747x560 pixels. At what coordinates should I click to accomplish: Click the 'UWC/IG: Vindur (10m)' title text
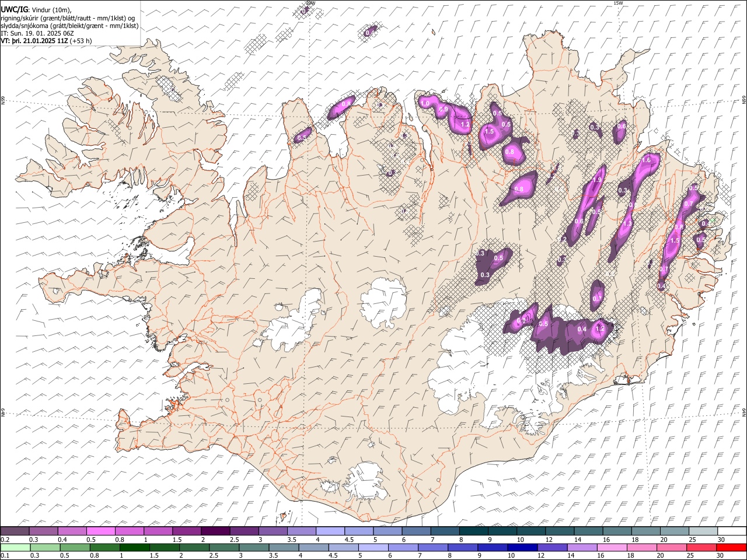pos(36,9)
